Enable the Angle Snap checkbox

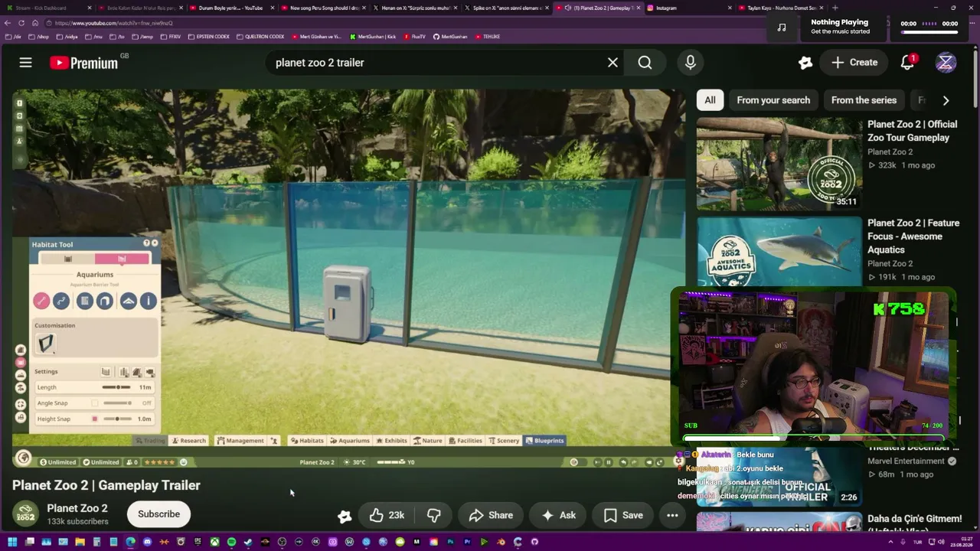[x=95, y=403]
